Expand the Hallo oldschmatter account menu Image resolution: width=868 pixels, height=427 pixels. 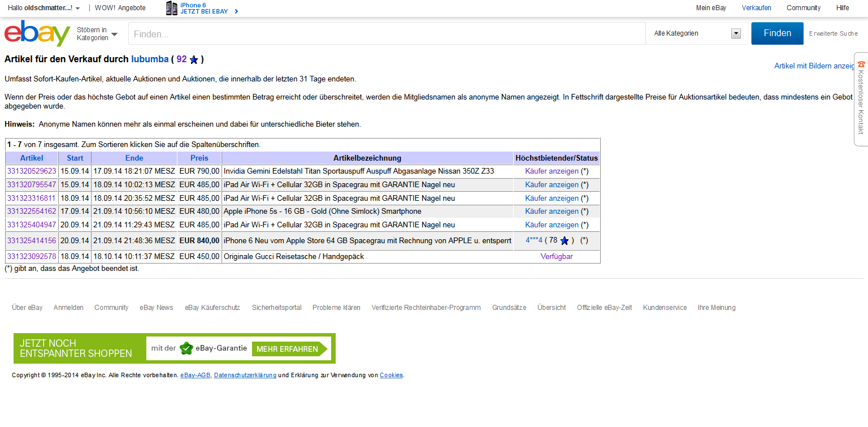point(44,8)
